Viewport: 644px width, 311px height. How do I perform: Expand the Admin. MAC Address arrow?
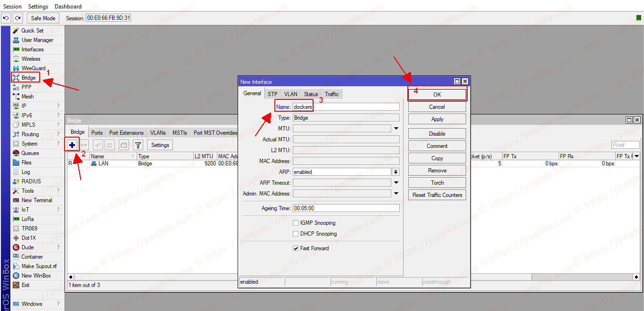pyautogui.click(x=396, y=194)
